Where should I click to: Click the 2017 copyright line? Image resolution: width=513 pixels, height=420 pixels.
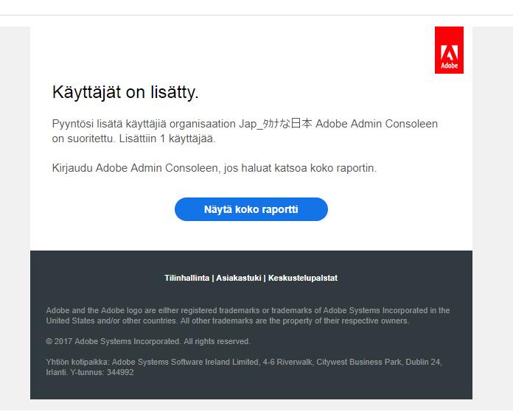(x=147, y=342)
